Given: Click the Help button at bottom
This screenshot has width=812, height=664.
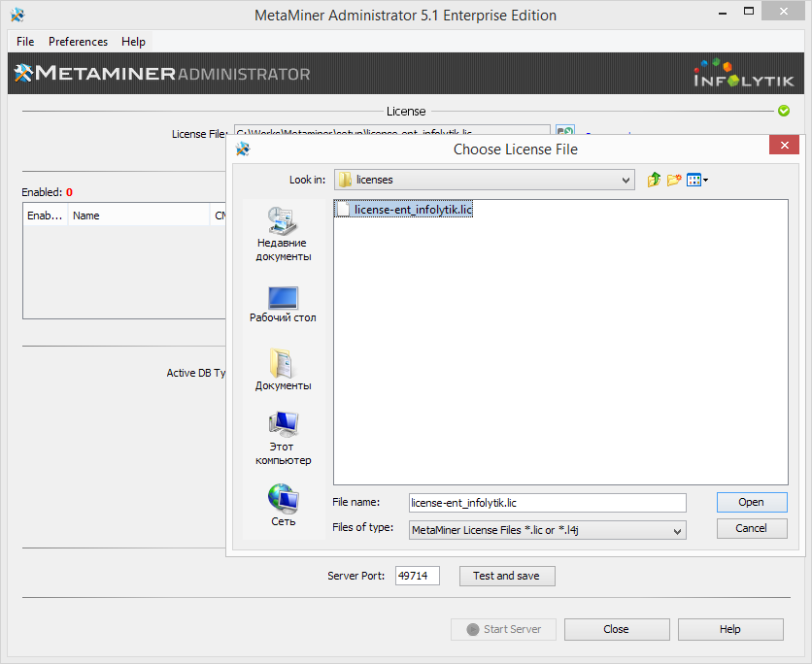Looking at the screenshot, I should pyautogui.click(x=730, y=629).
